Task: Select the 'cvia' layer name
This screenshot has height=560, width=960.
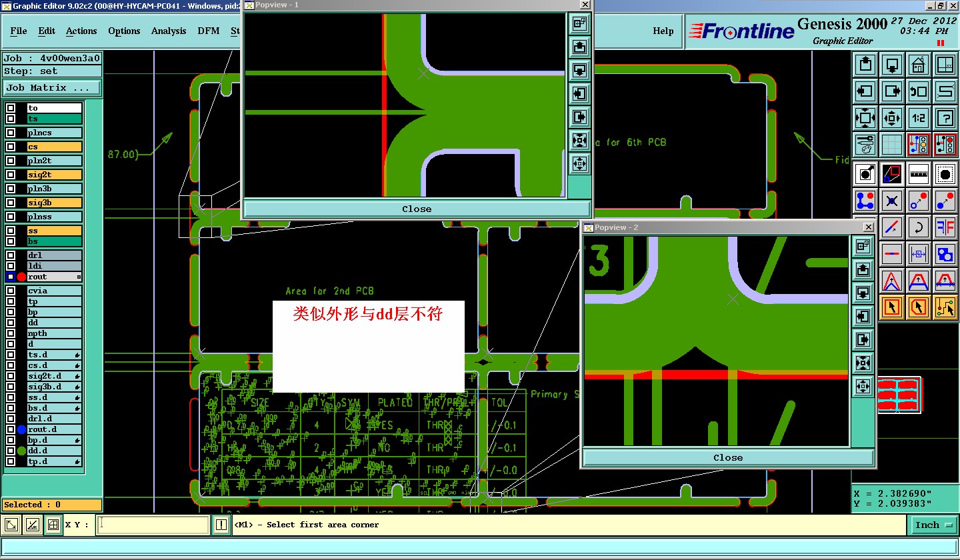Action: [x=54, y=291]
